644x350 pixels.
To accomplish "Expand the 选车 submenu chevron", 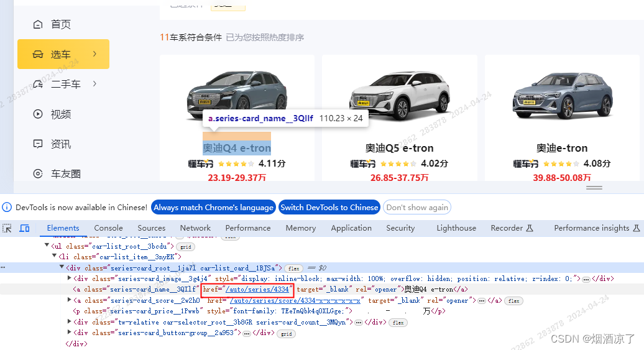I will 95,54.
